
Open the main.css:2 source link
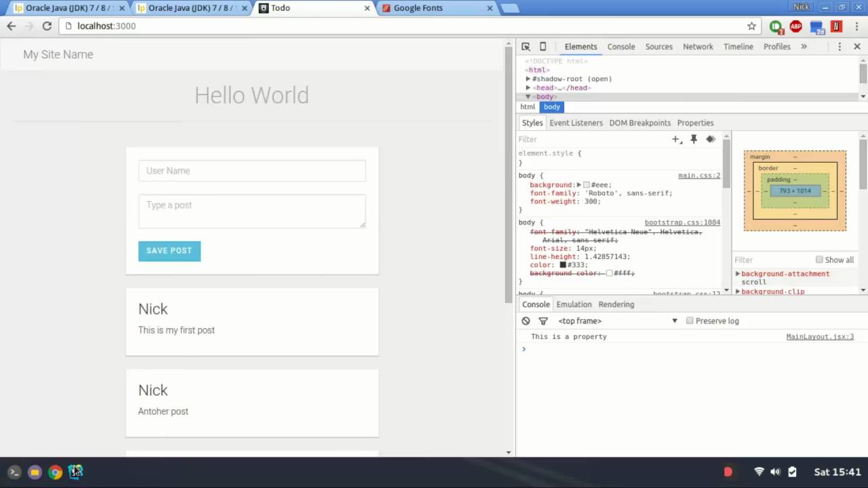(x=699, y=176)
